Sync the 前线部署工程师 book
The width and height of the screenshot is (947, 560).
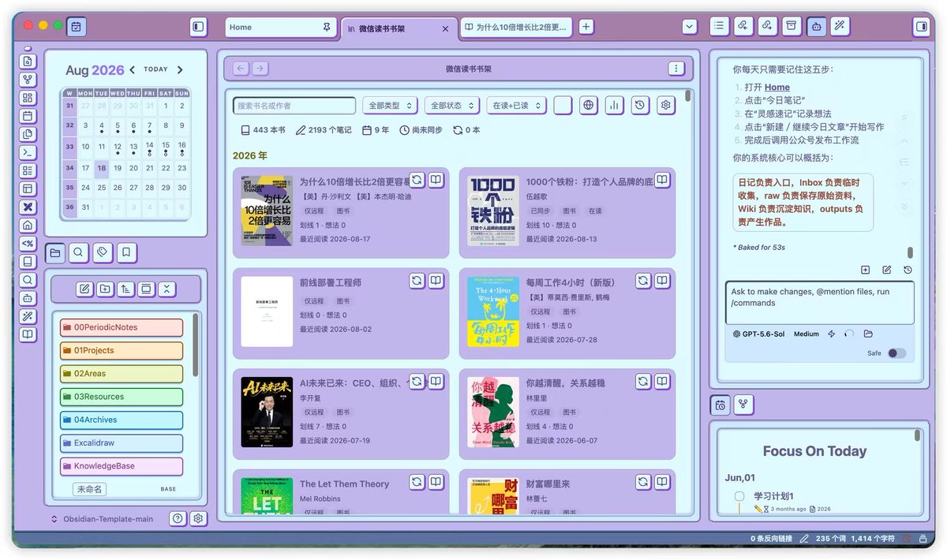click(417, 280)
